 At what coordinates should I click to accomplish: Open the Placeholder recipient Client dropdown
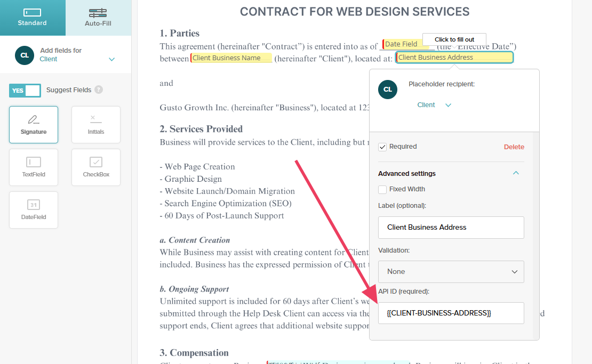(x=435, y=105)
